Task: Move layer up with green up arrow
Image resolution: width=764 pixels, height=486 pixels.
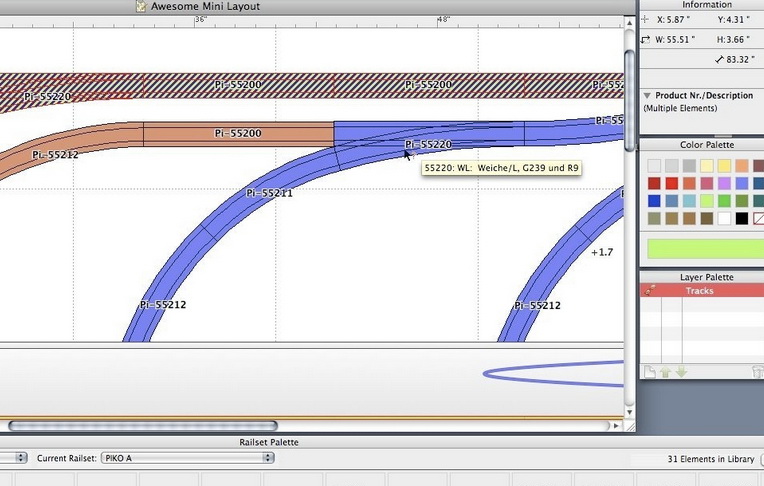Action: coord(664,372)
